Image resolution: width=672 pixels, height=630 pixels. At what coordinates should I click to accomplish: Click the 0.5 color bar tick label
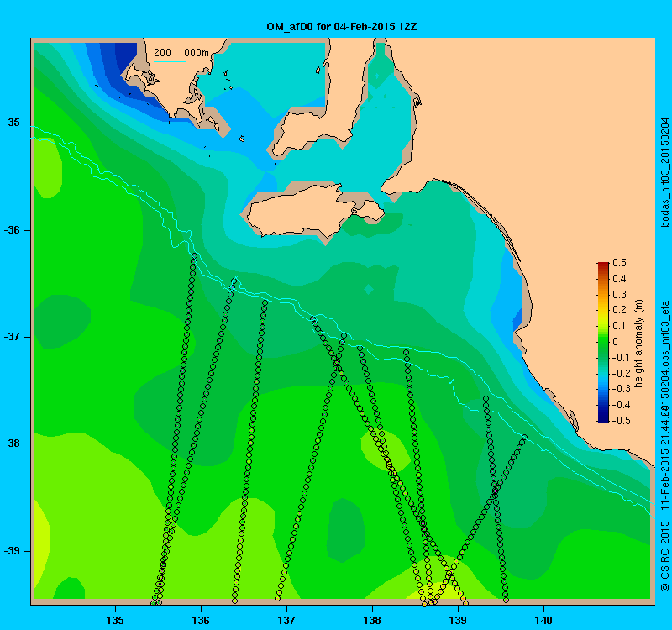point(619,263)
